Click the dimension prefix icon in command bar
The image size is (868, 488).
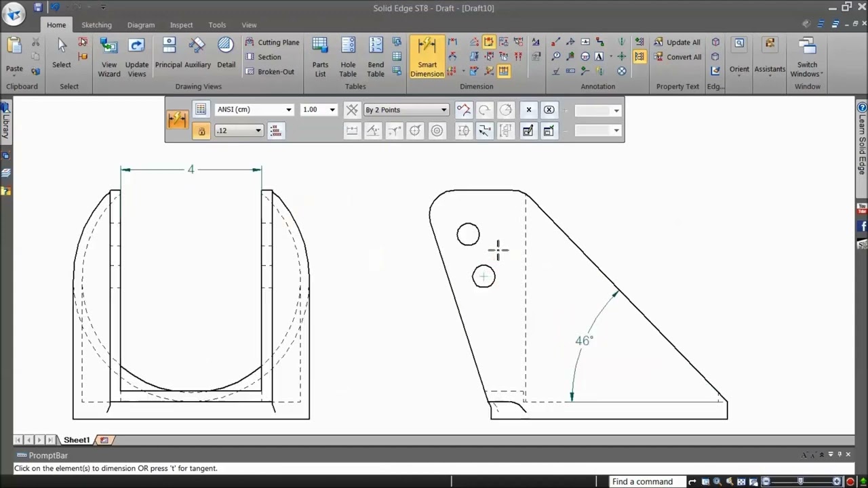click(528, 131)
